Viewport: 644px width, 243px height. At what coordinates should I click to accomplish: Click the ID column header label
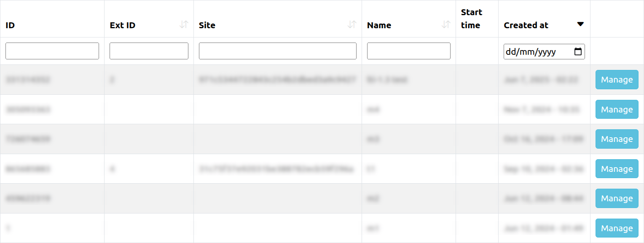click(x=10, y=25)
